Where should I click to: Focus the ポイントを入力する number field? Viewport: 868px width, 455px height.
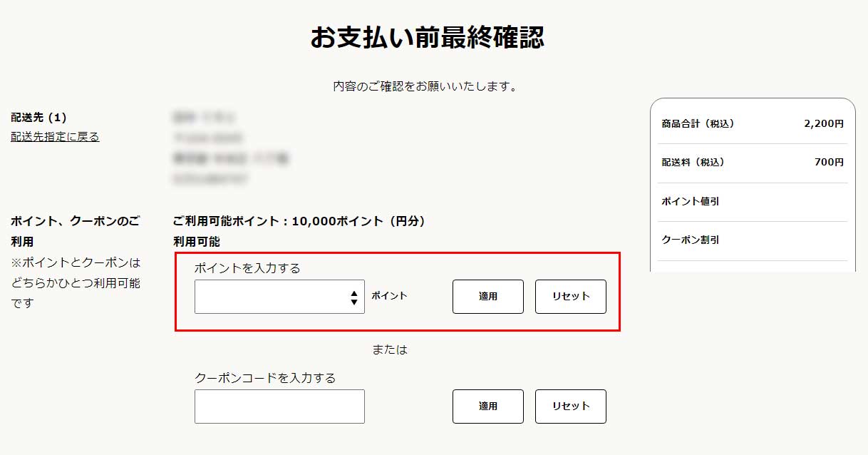click(x=271, y=297)
